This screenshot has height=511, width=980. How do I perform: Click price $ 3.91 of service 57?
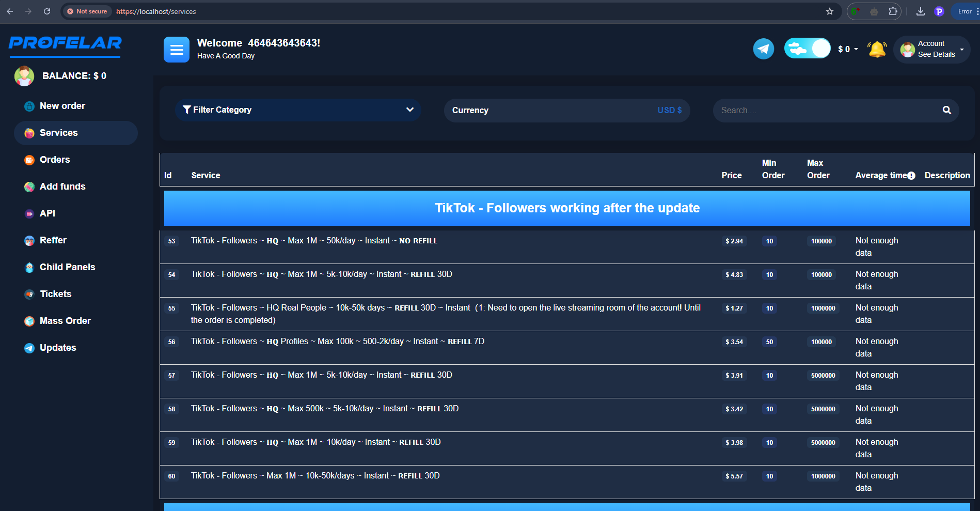point(734,376)
